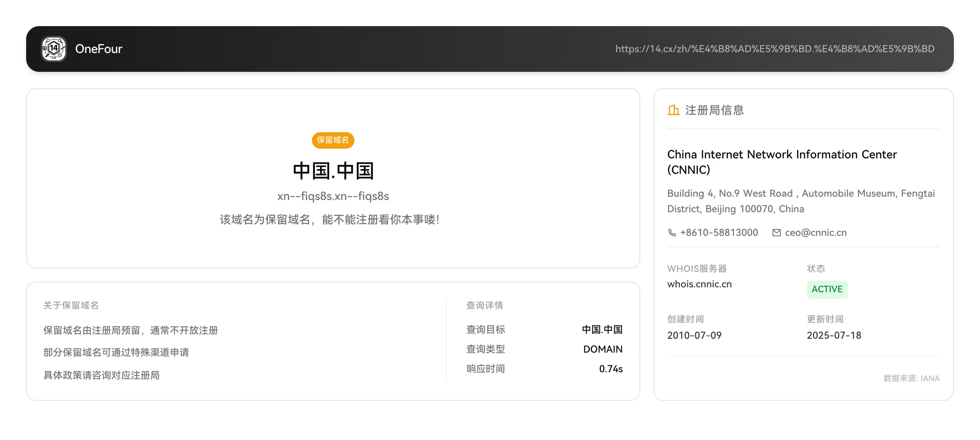Screen dimensions: 980x440
Task: Select the 中国.中国 domain title
Action: click(x=333, y=171)
